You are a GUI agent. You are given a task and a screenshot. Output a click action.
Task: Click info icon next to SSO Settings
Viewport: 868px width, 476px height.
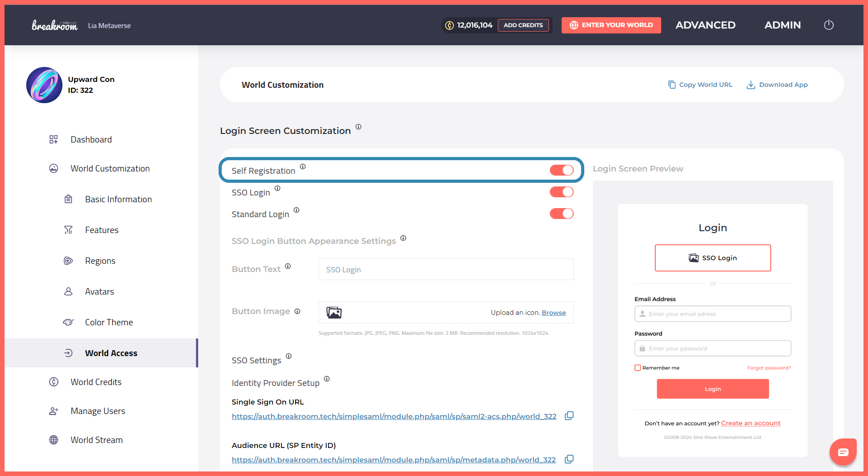point(289,356)
